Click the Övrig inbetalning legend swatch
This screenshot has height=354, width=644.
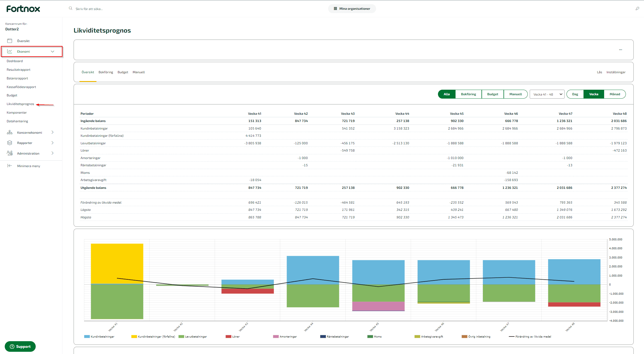pos(464,337)
